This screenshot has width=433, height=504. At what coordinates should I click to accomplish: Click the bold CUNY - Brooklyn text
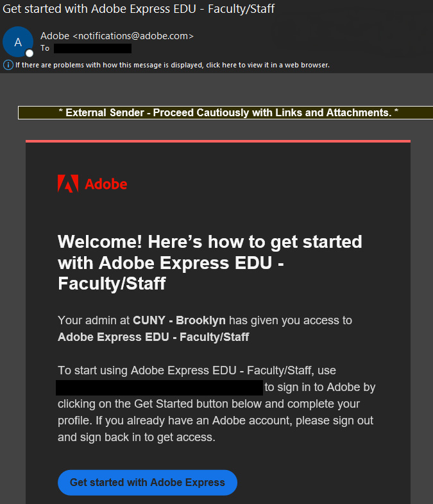pyautogui.click(x=179, y=320)
